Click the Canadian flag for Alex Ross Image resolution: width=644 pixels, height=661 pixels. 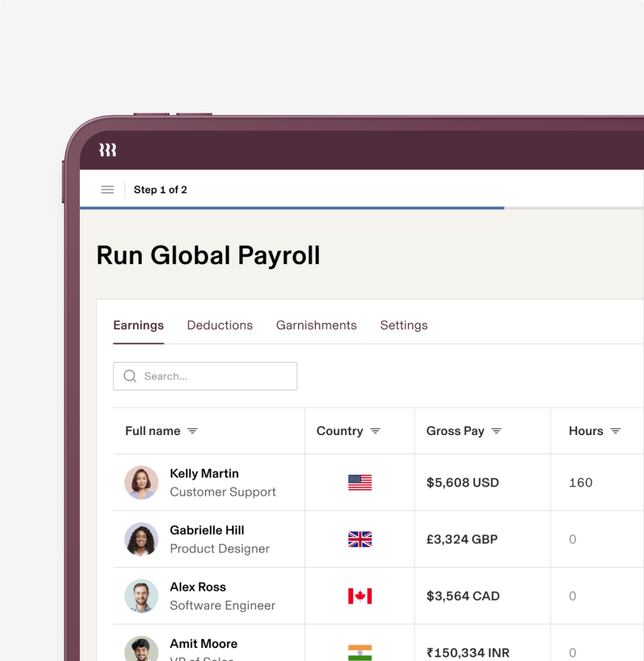tap(359, 596)
